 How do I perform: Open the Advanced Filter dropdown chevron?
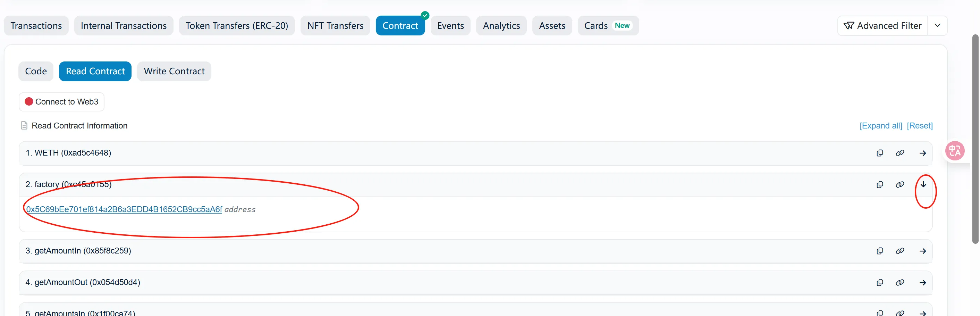pos(937,25)
